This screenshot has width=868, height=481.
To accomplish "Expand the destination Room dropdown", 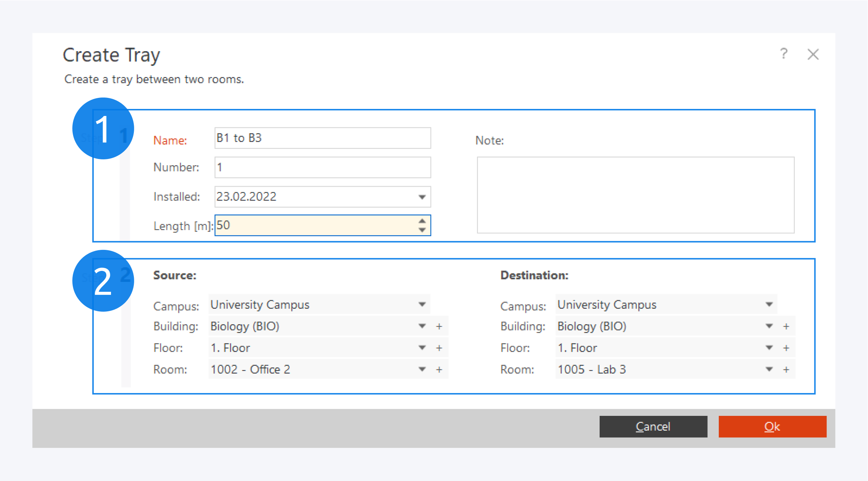I will click(769, 369).
